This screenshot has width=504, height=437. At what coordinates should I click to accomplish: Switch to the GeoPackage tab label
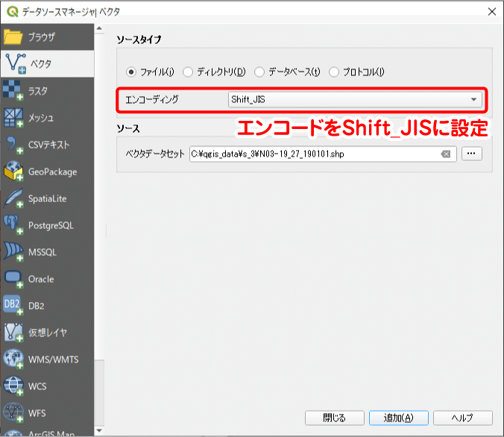53,172
